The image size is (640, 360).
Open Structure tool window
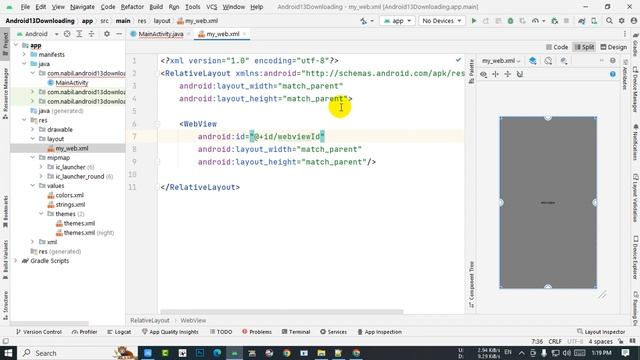tap(5, 305)
